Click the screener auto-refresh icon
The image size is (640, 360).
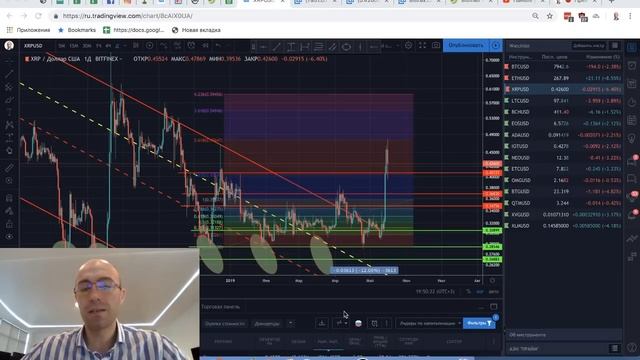pyautogui.click(x=374, y=323)
